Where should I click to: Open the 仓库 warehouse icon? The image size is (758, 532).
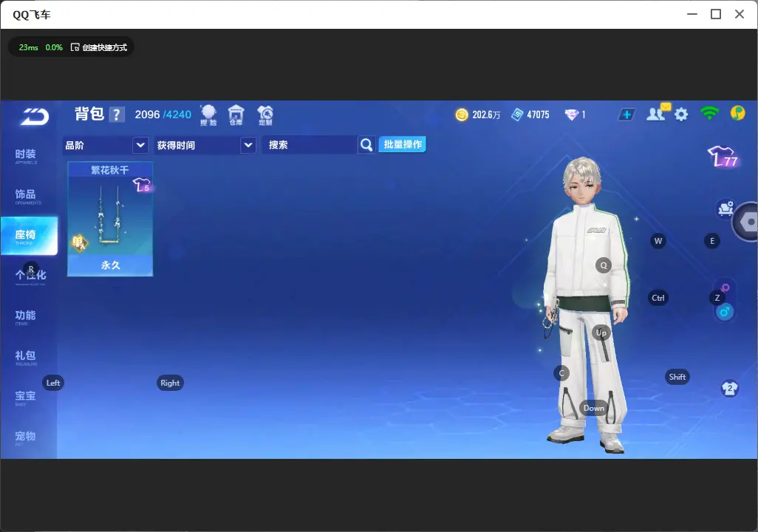point(236,115)
